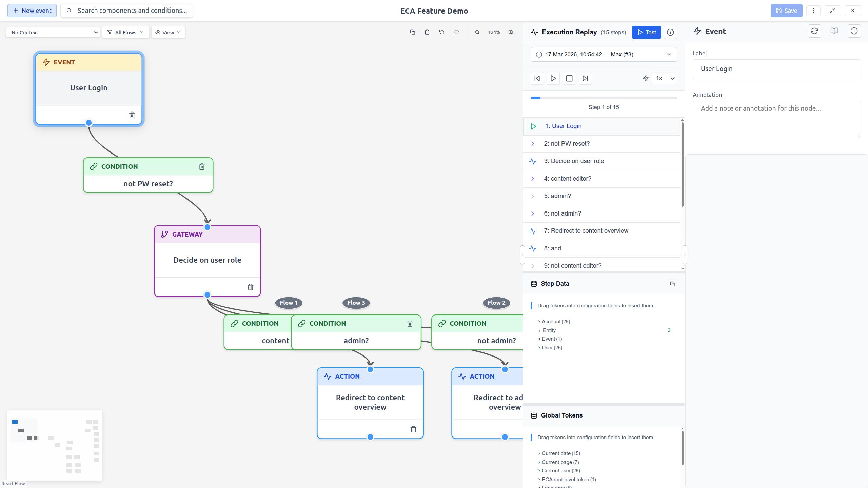This screenshot has height=488, width=868.
Task: Open the View menu
Action: tap(168, 32)
